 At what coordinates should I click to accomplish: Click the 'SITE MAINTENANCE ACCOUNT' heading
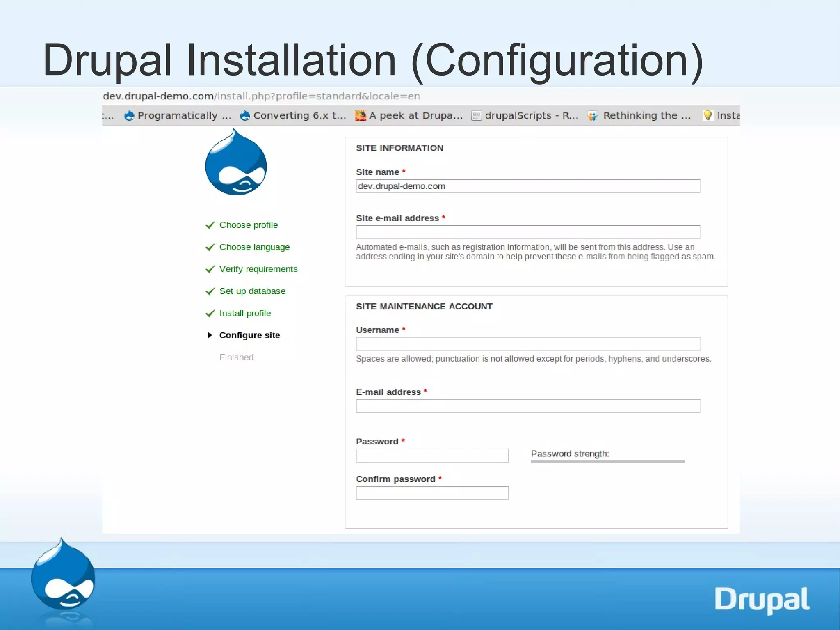click(424, 307)
